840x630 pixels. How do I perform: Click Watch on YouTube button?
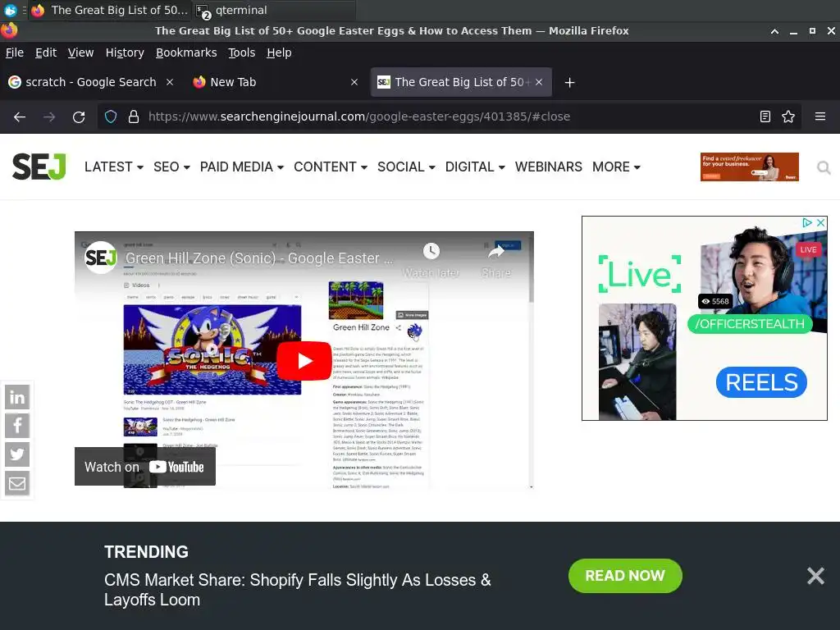[x=144, y=467]
